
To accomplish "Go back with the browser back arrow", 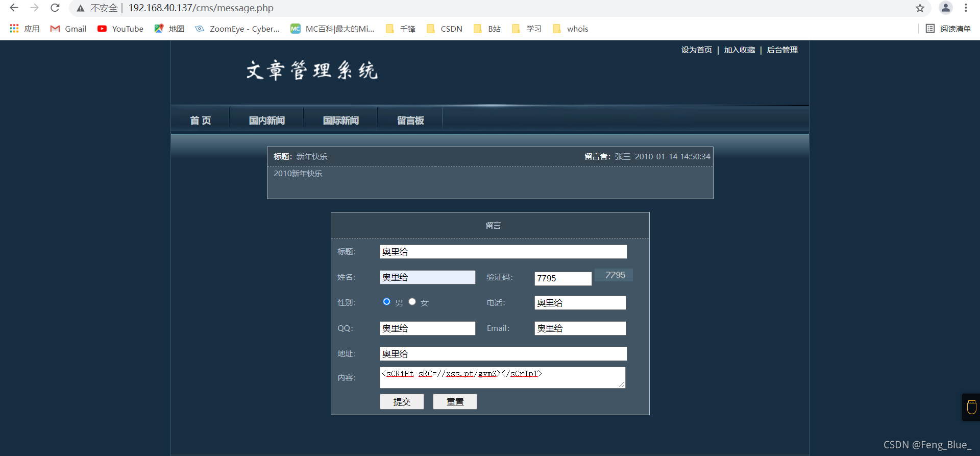I will pyautogui.click(x=14, y=8).
